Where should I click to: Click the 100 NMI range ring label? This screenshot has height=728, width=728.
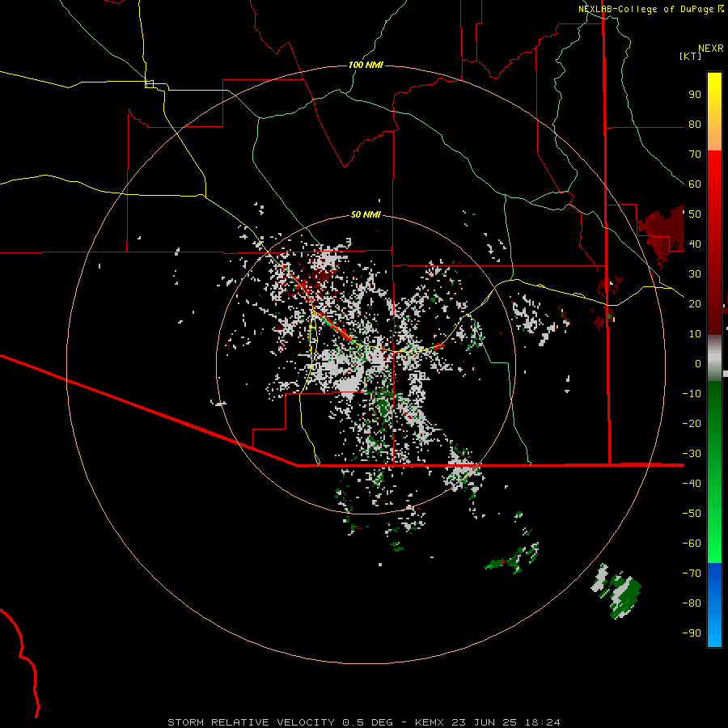(x=366, y=65)
